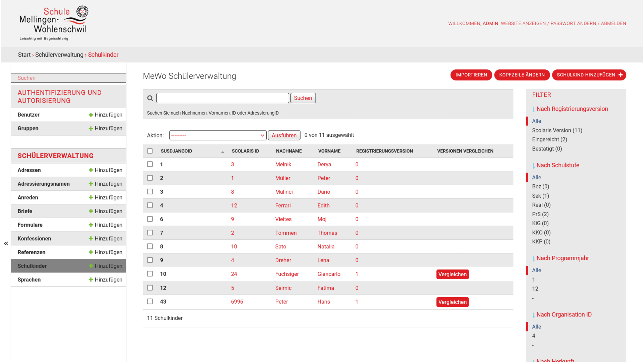644x362 pixels.
Task: Check the row for Müller Peter
Action: [150, 178]
